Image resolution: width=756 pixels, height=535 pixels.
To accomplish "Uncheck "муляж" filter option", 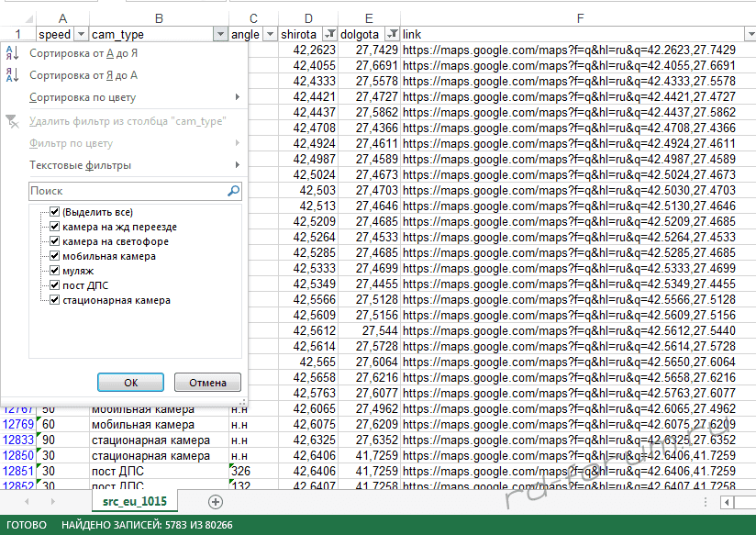I will pos(54,271).
